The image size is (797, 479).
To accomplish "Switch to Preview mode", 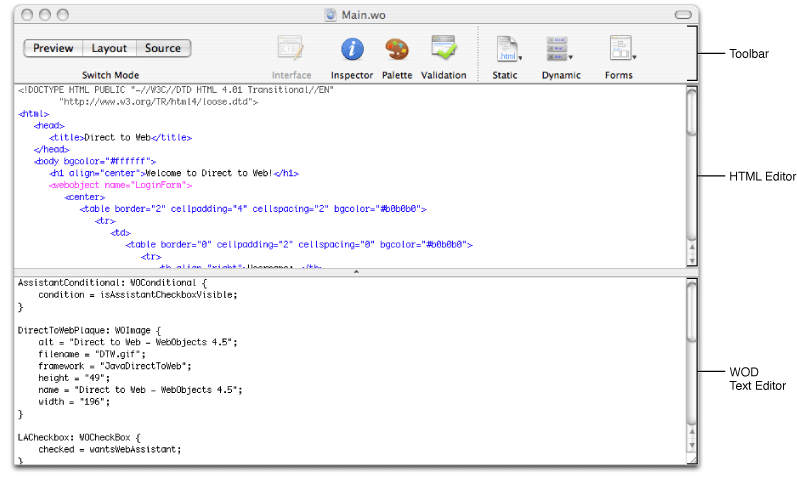I will (53, 48).
